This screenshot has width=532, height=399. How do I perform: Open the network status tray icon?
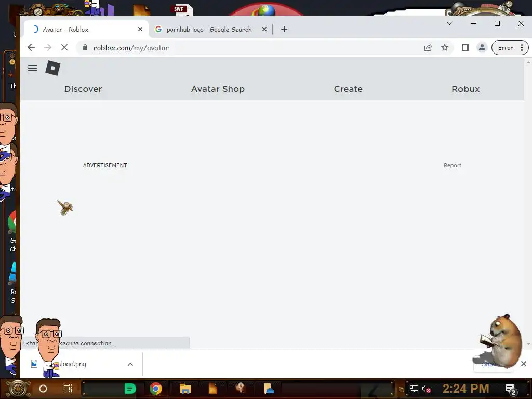(414, 389)
